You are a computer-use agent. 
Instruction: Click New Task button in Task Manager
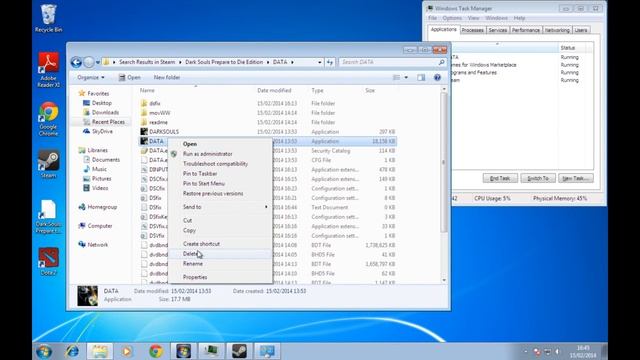(576, 178)
